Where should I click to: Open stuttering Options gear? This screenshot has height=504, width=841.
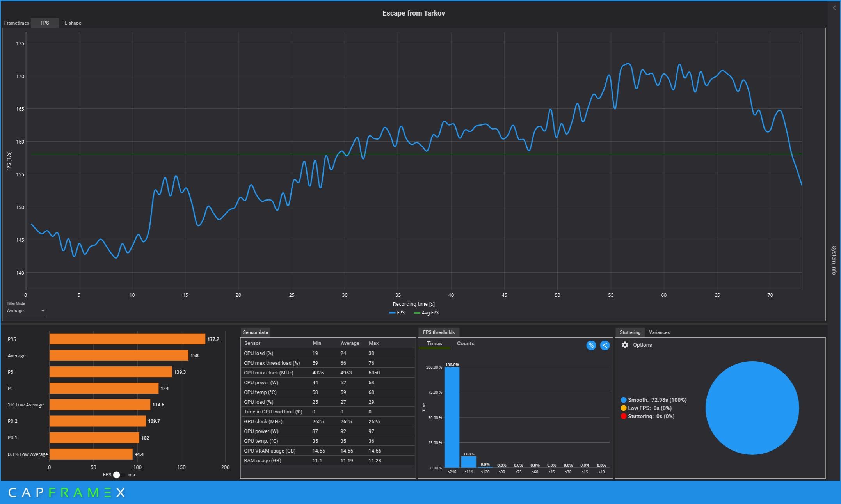pyautogui.click(x=625, y=345)
